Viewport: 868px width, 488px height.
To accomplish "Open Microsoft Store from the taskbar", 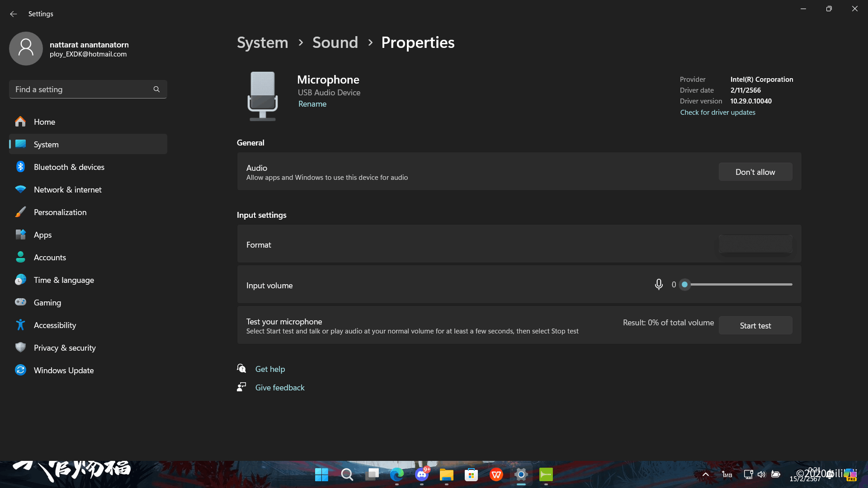I will coord(471,474).
